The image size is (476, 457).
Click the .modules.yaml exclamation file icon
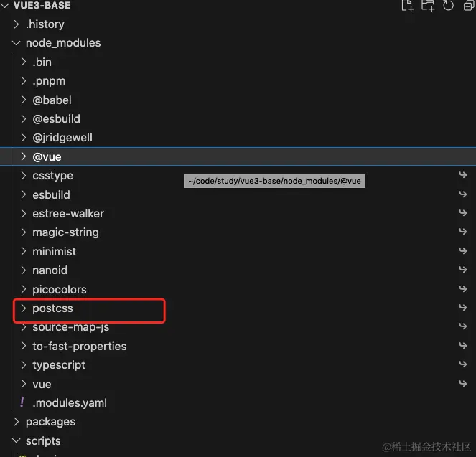pyautogui.click(x=22, y=402)
